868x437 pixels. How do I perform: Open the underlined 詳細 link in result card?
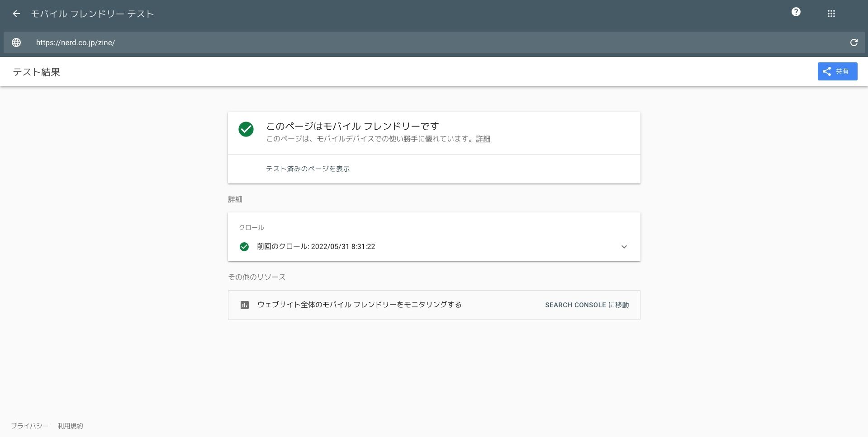[483, 139]
